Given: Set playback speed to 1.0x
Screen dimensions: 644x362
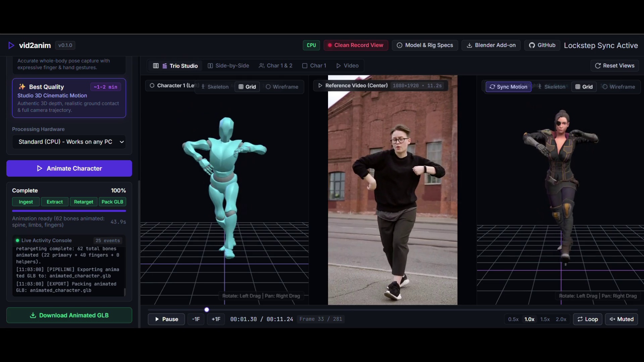Looking at the screenshot, I should 529,319.
